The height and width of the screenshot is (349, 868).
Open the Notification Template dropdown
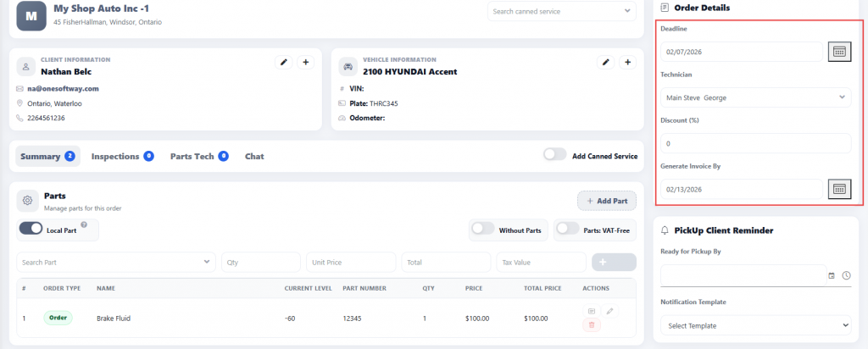click(x=755, y=325)
